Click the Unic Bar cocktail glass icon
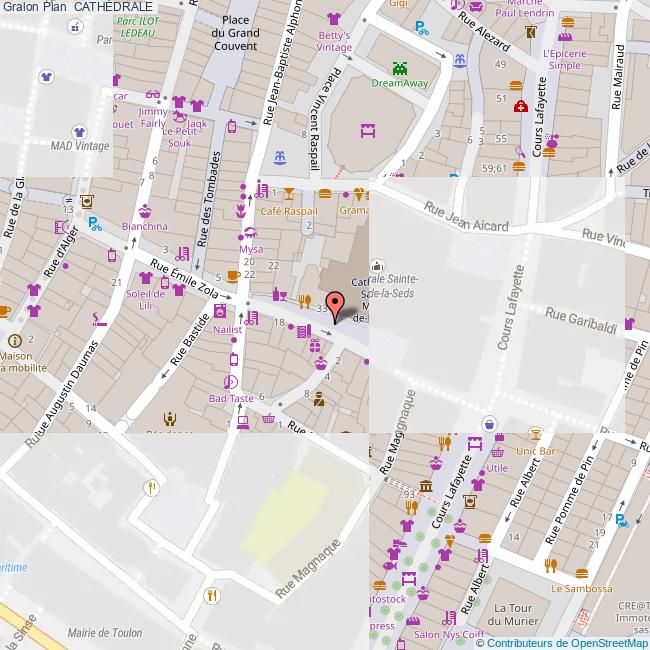This screenshot has height=650, width=650. click(x=537, y=435)
